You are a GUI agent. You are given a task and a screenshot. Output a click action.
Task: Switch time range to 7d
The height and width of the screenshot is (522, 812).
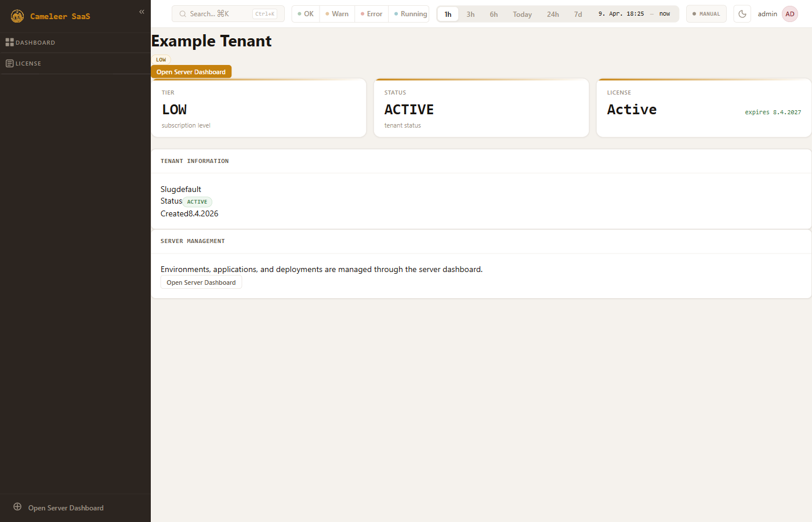pos(578,14)
